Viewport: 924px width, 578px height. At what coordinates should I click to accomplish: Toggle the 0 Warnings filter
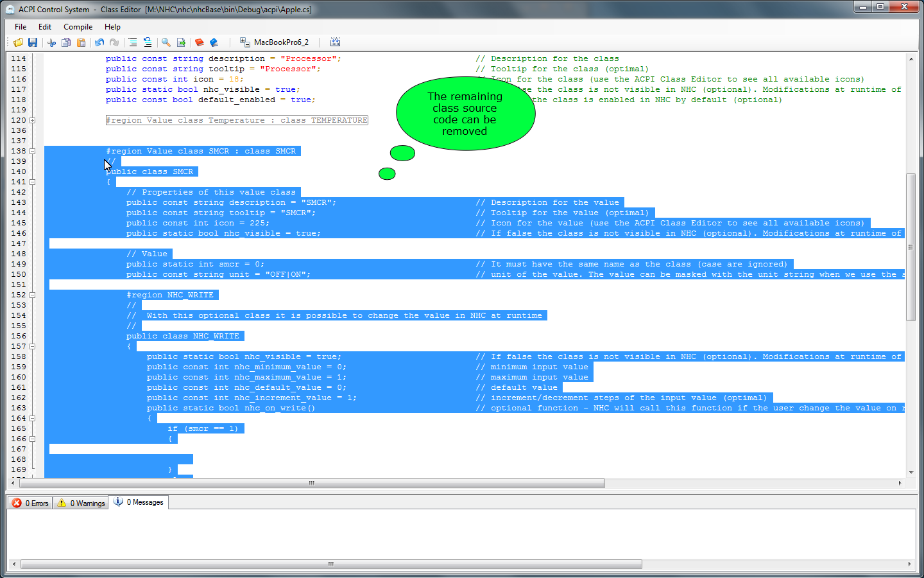81,503
